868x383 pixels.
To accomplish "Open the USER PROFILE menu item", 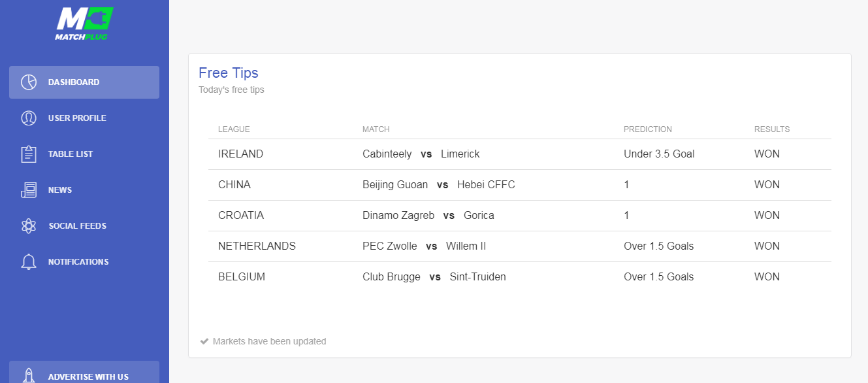I will (84, 118).
